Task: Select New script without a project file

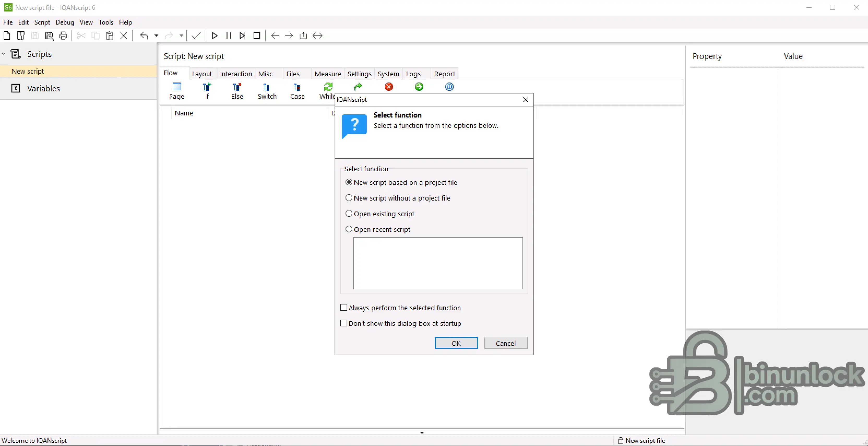Action: 398,198
